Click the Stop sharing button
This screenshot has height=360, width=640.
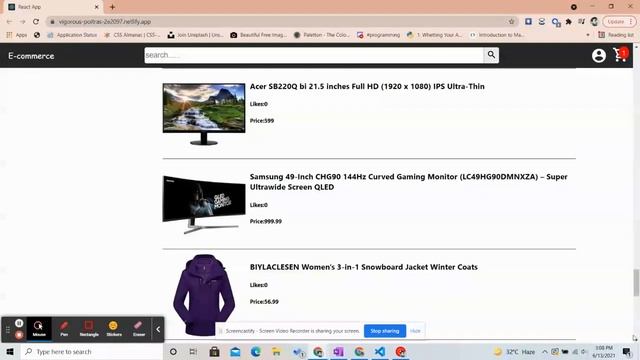(x=384, y=331)
